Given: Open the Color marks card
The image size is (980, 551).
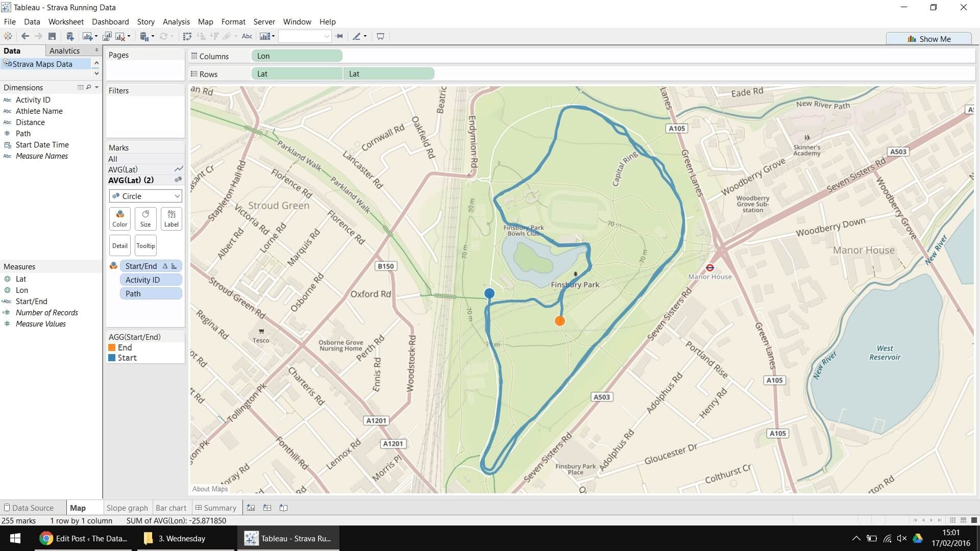Looking at the screenshot, I should point(120,218).
